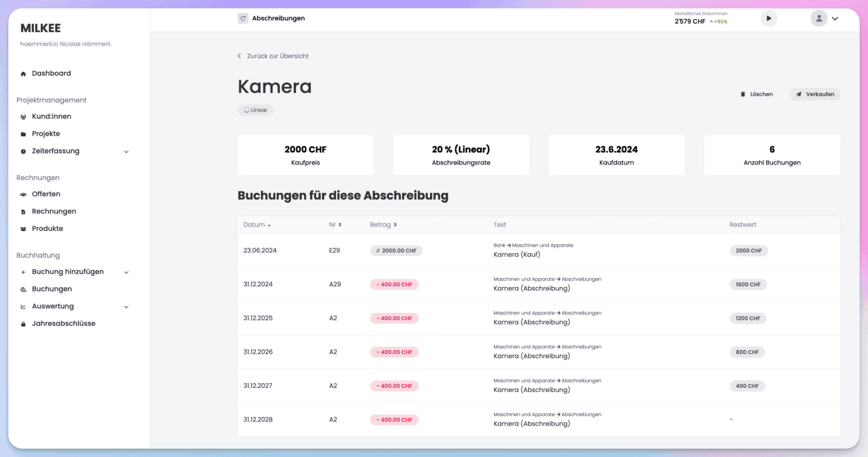The width and height of the screenshot is (868, 457).
Task: Open the user profile avatar menu
Action: click(x=819, y=18)
